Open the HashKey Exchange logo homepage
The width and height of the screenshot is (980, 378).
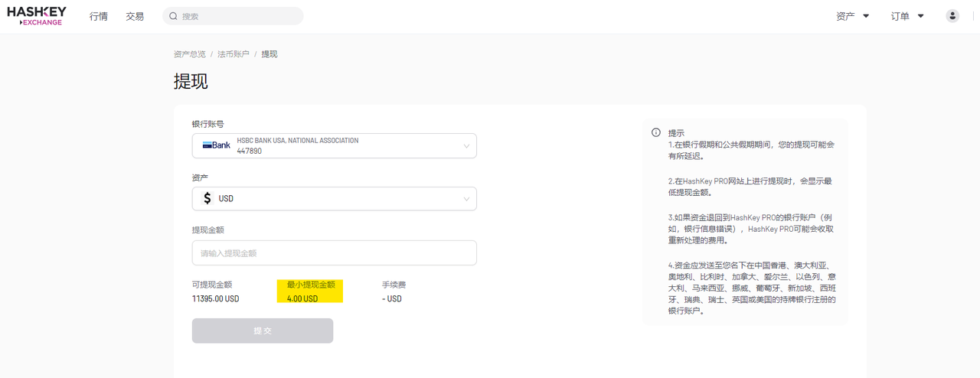coord(36,16)
